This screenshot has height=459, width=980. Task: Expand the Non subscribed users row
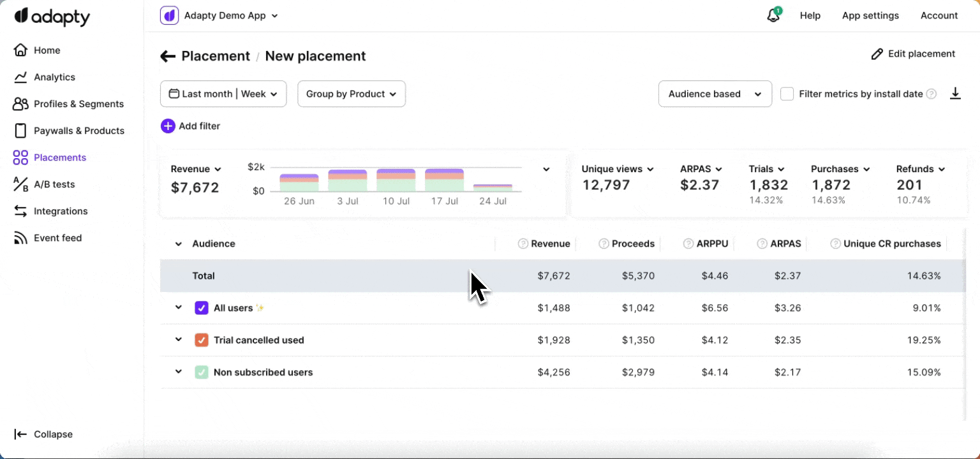coord(179,372)
